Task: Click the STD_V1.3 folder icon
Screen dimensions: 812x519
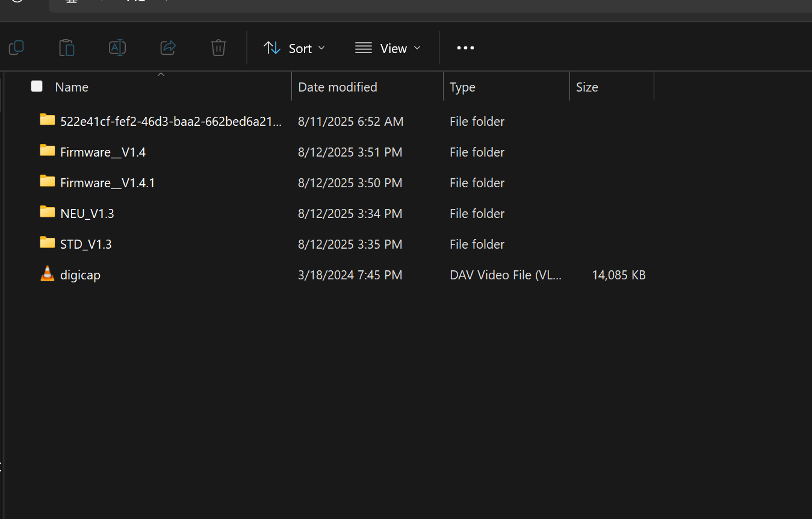Action: (47, 243)
